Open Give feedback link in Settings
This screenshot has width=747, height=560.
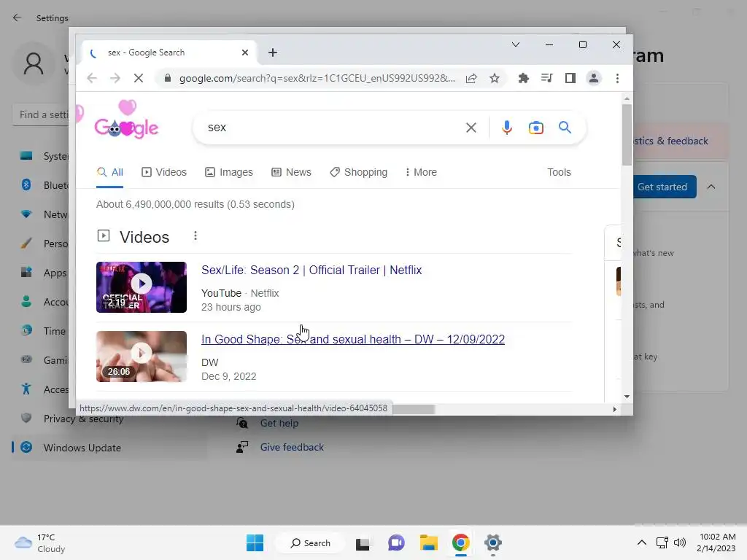[x=292, y=447]
